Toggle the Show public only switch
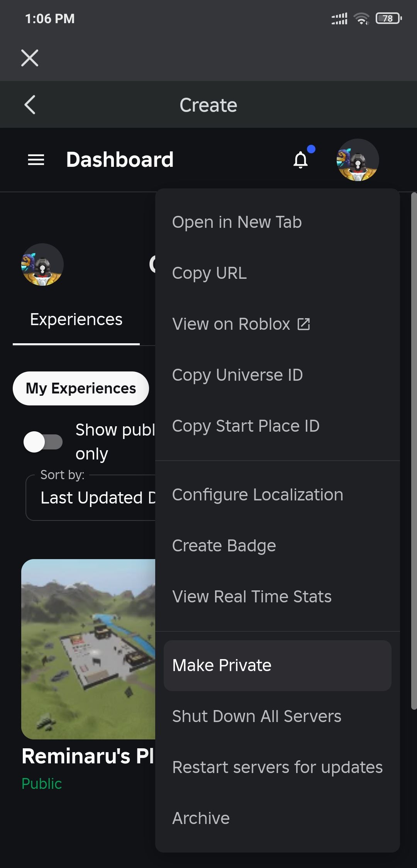Viewport: 417px width, 868px height. point(43,442)
